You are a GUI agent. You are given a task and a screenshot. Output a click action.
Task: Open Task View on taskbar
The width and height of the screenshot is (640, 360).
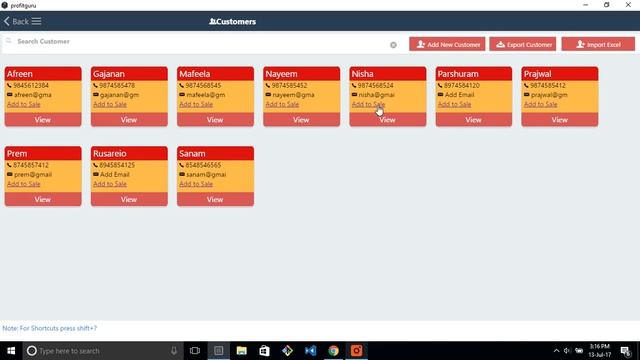coord(195,351)
